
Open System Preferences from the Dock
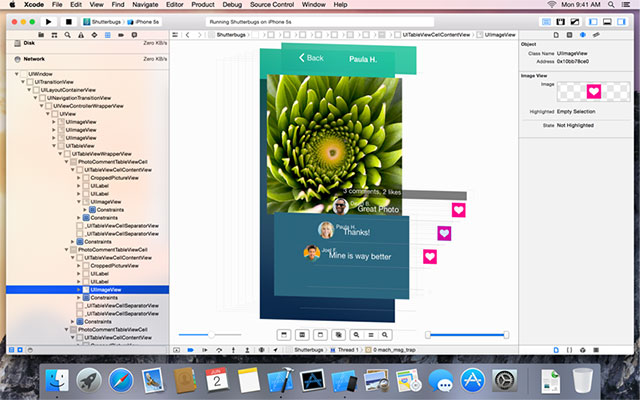click(503, 378)
